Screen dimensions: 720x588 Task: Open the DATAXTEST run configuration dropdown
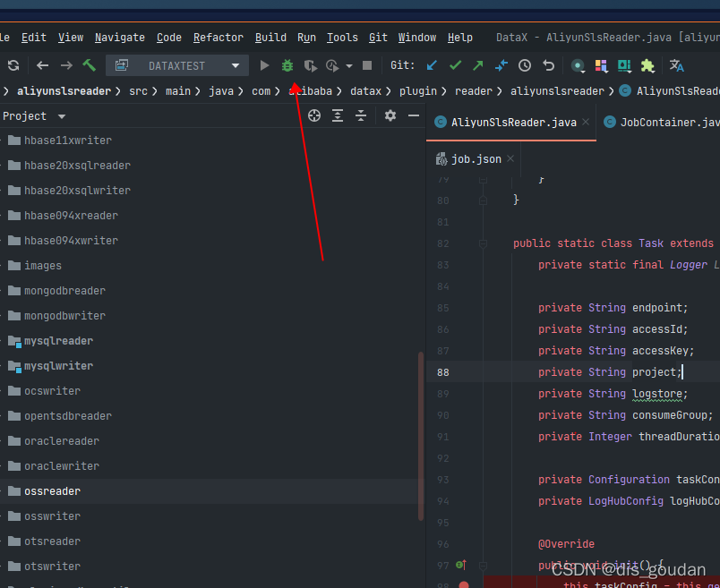coord(177,65)
